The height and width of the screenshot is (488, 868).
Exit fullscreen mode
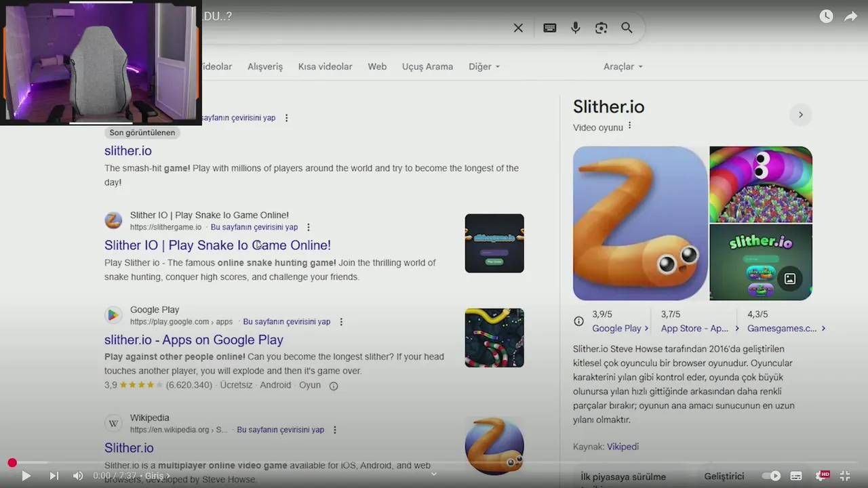(x=845, y=476)
